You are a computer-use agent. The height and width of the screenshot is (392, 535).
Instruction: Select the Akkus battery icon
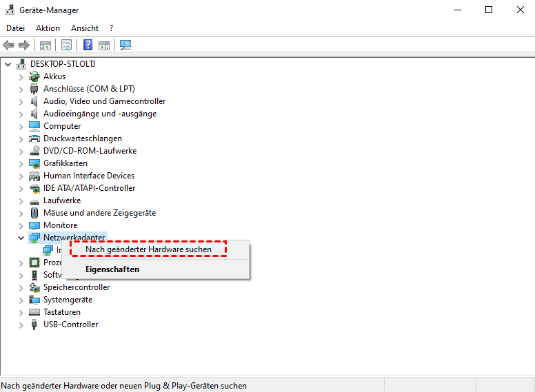pyautogui.click(x=34, y=76)
